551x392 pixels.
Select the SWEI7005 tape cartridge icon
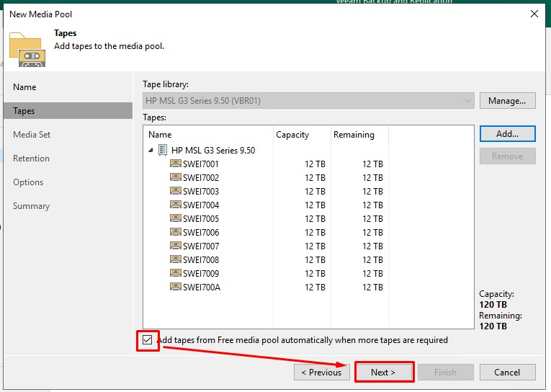pos(176,218)
